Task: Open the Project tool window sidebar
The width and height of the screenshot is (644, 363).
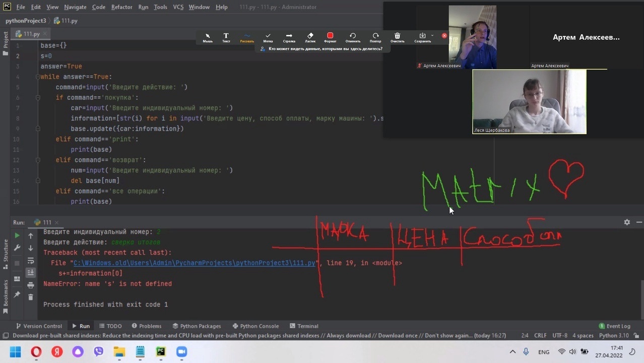Action: tap(6, 43)
